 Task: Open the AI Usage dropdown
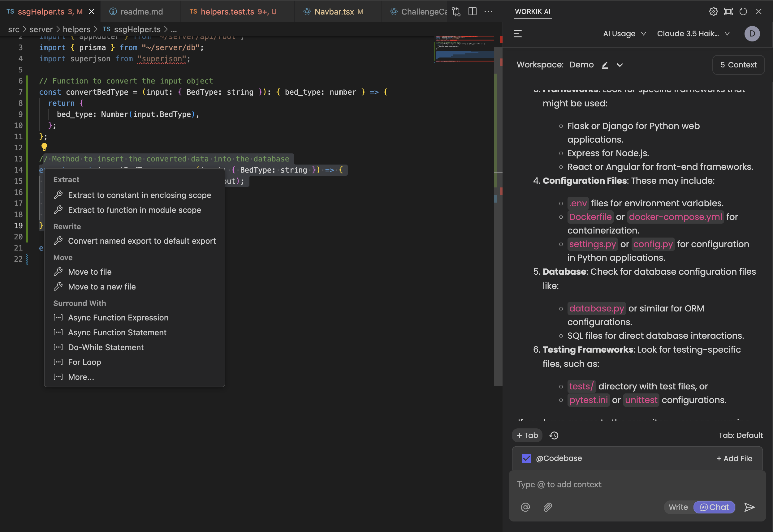(624, 34)
